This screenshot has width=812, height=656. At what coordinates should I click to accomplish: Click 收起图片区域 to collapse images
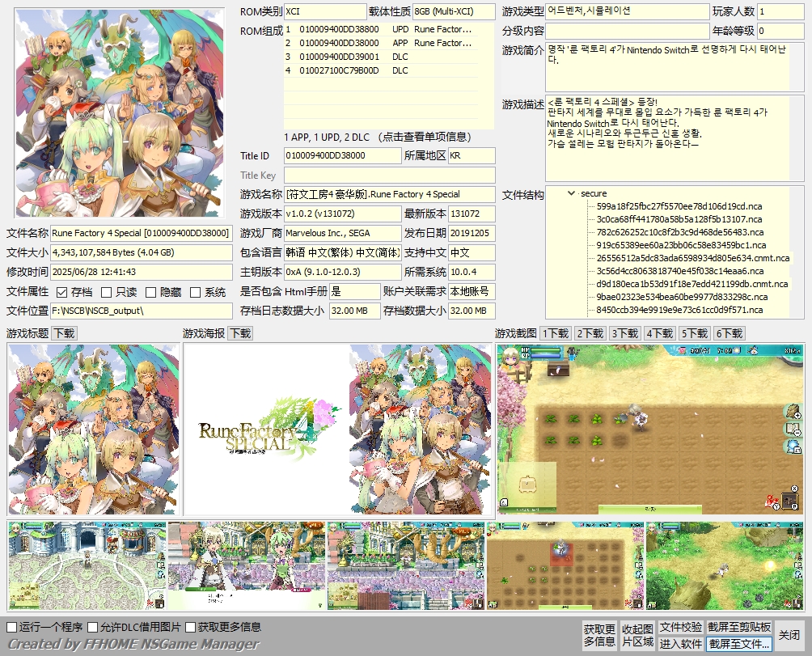pos(637,635)
